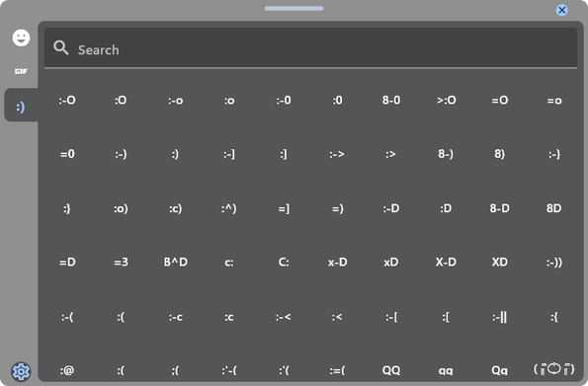This screenshot has width=588, height=386.
Task: Close the emoji picker panel
Action: pos(561,10)
